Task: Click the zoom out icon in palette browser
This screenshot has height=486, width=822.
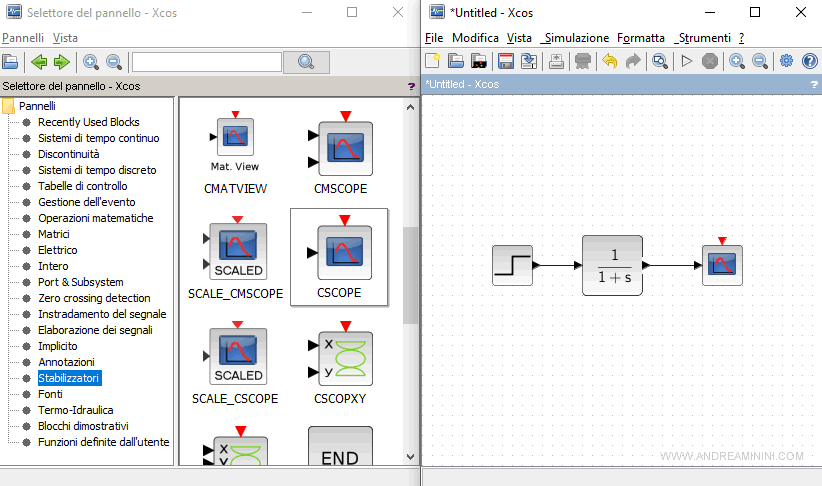Action: pos(114,62)
